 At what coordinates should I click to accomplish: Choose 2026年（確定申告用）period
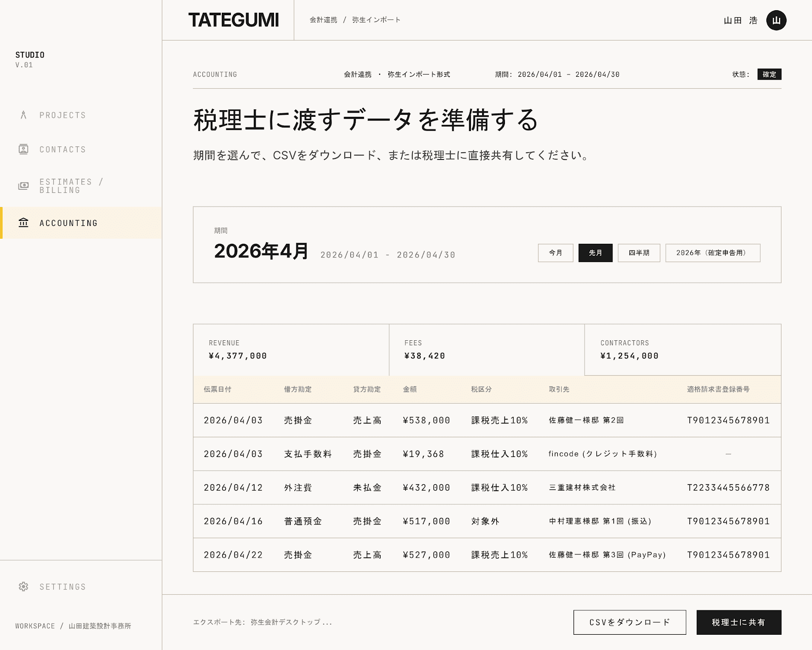pyautogui.click(x=713, y=253)
